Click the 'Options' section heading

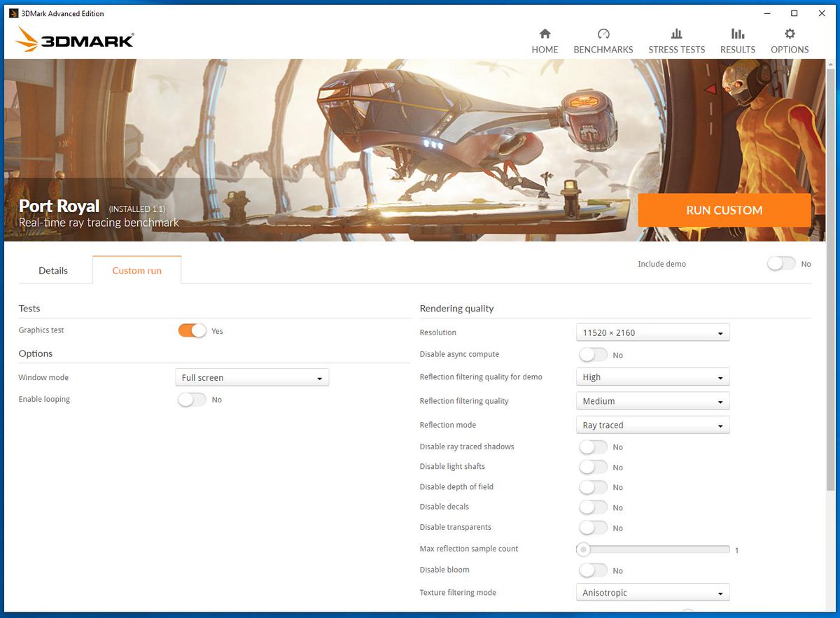(x=36, y=353)
